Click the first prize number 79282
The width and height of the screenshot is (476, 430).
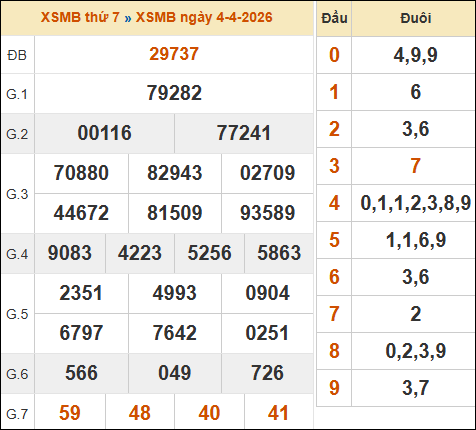pyautogui.click(x=174, y=93)
